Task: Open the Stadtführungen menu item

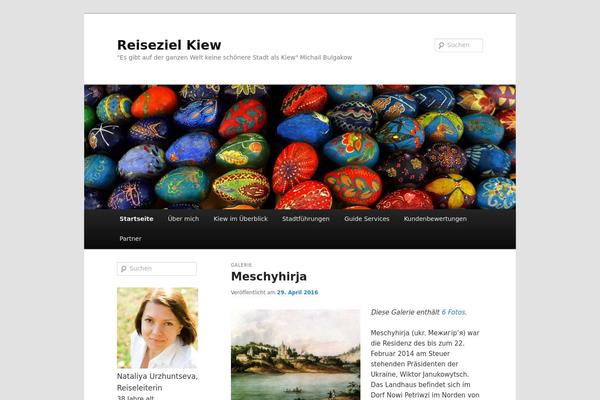Action: coord(306,219)
